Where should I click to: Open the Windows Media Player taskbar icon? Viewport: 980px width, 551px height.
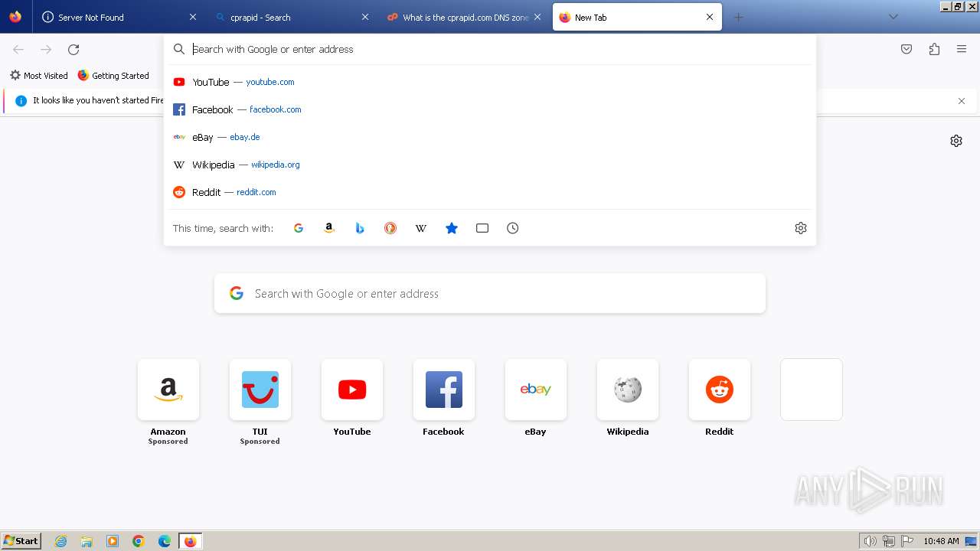tap(113, 541)
